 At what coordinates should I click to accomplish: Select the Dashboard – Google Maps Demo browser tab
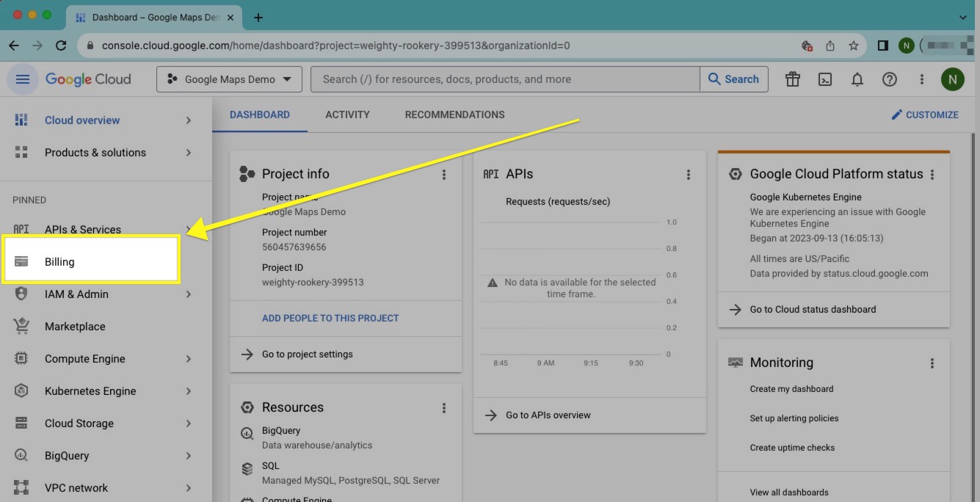155,18
